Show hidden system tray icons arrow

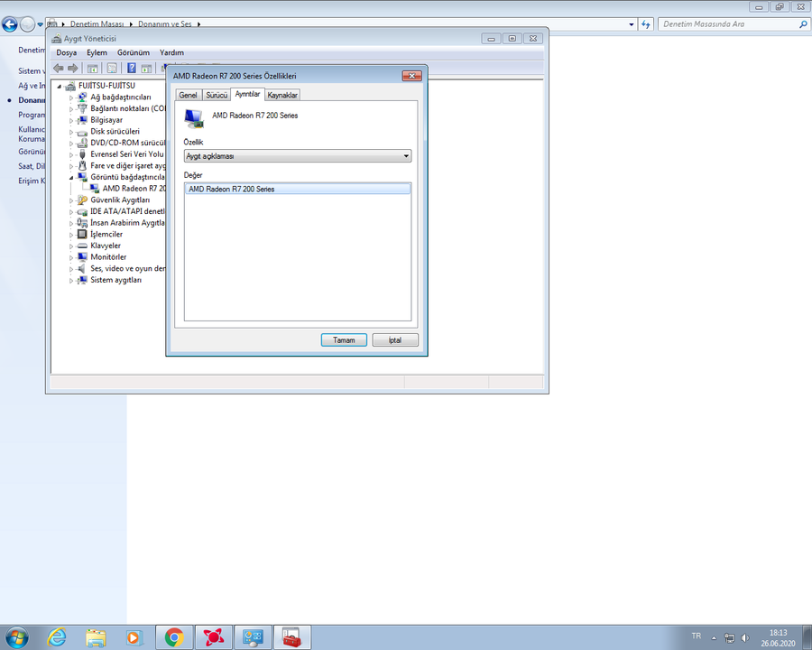714,637
